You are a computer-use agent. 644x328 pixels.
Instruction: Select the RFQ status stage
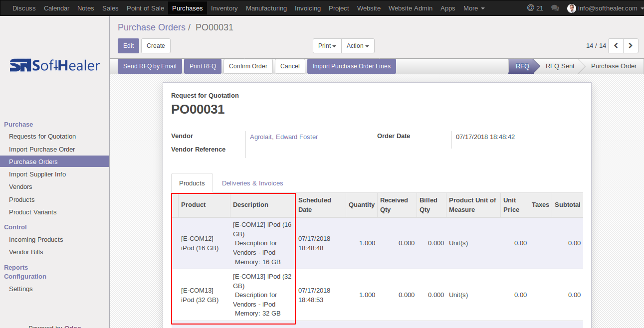pyautogui.click(x=522, y=66)
